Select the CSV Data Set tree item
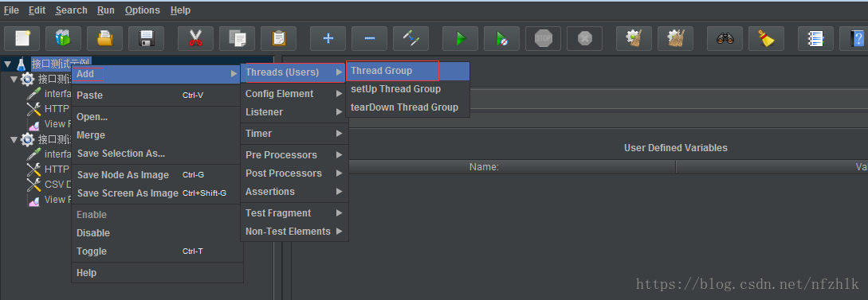 [x=49, y=185]
